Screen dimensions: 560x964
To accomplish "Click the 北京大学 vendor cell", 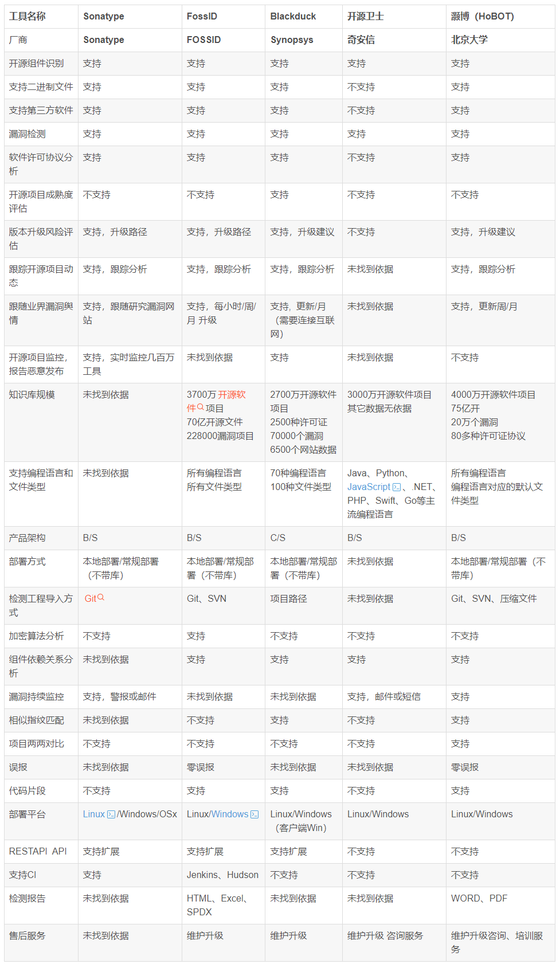I will coord(500,40).
